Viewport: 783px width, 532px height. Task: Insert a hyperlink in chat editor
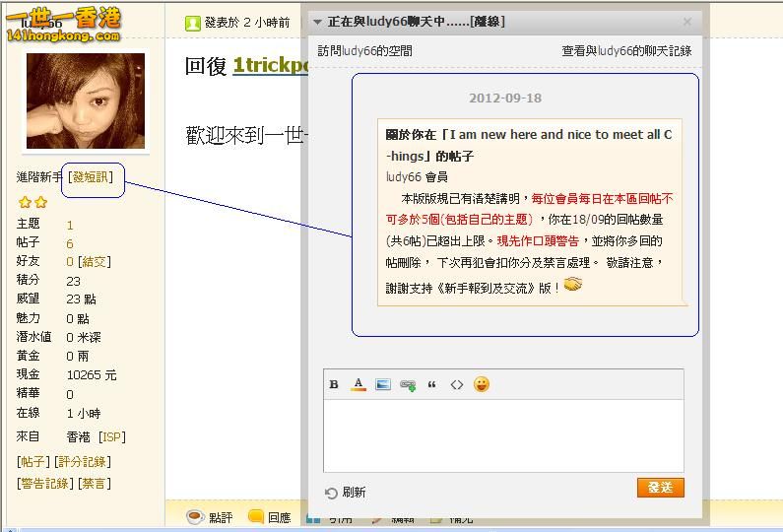[x=408, y=385]
